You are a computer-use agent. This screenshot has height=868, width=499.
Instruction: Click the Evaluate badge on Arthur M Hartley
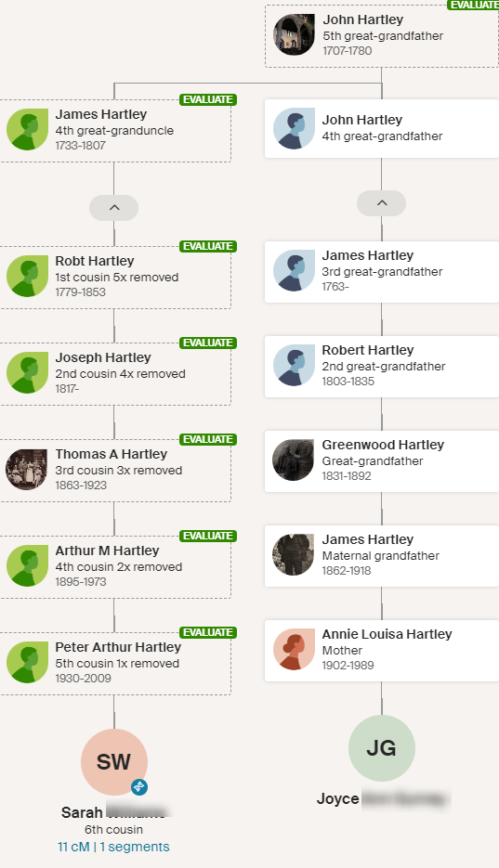[x=208, y=536]
